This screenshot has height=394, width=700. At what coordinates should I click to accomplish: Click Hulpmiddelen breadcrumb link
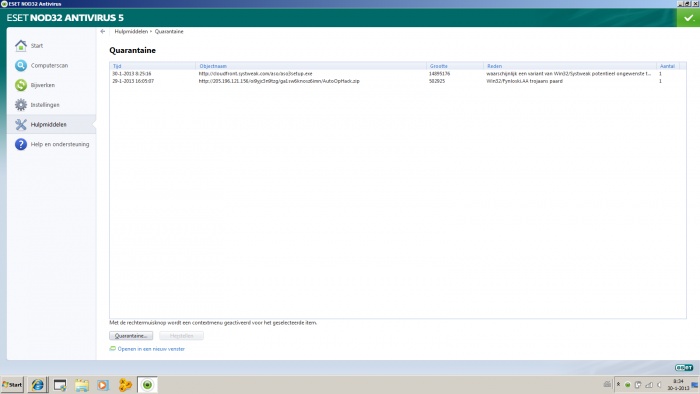click(131, 32)
